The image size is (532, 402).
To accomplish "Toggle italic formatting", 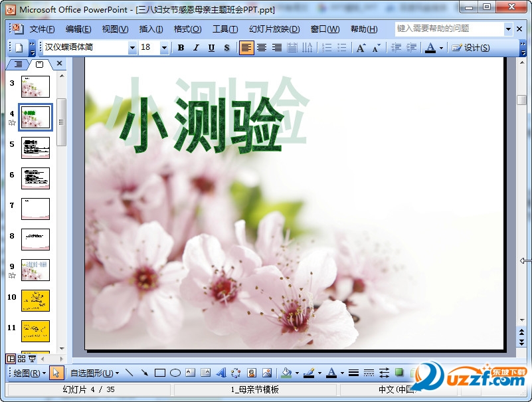I will point(196,47).
